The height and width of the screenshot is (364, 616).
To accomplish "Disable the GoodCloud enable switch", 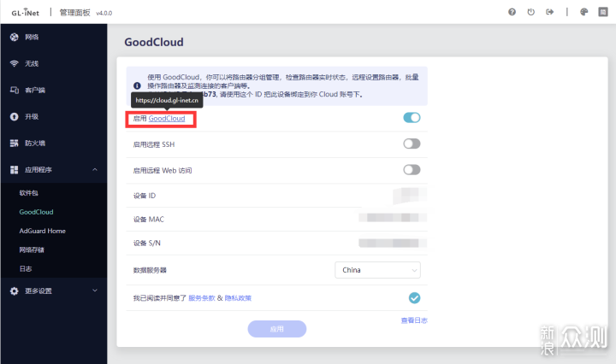I will pos(412,118).
